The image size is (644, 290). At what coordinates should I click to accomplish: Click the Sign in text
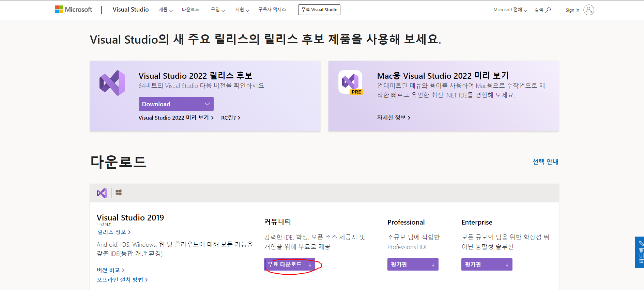572,10
